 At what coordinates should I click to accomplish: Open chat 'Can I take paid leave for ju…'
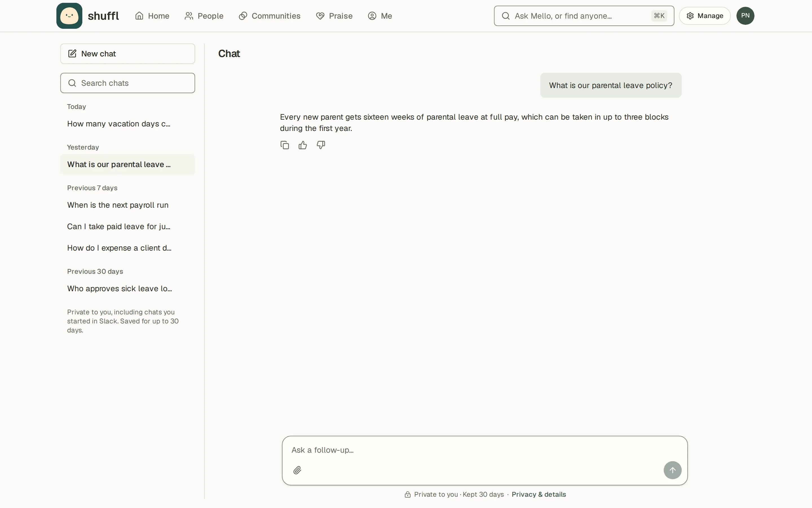coord(127,226)
